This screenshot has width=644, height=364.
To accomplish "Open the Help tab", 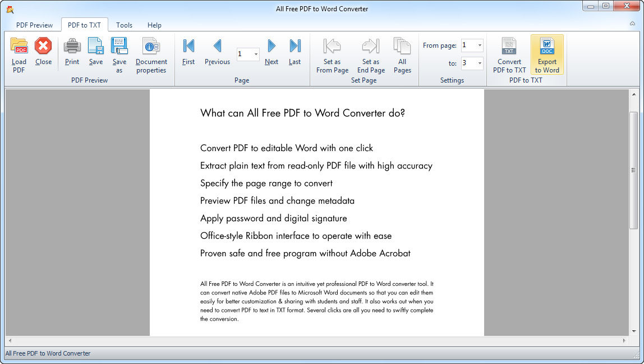I will coord(154,25).
